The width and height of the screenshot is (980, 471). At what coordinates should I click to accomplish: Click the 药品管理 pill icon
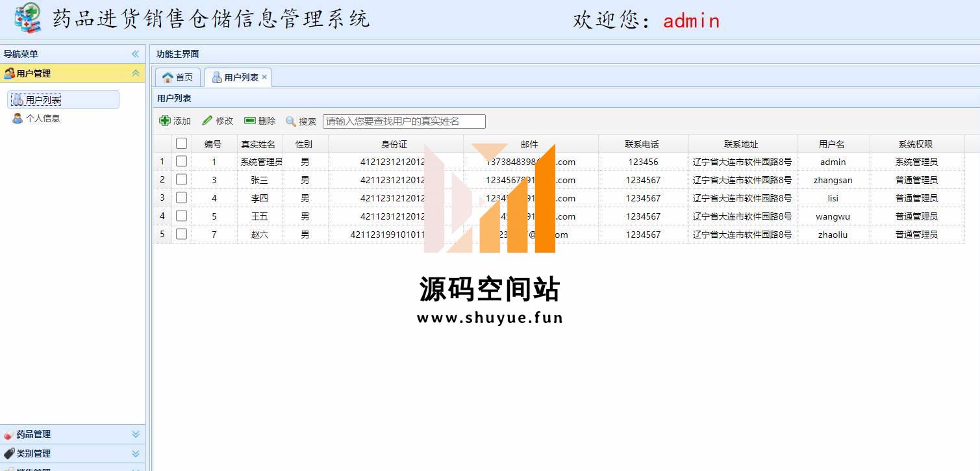(x=9, y=434)
